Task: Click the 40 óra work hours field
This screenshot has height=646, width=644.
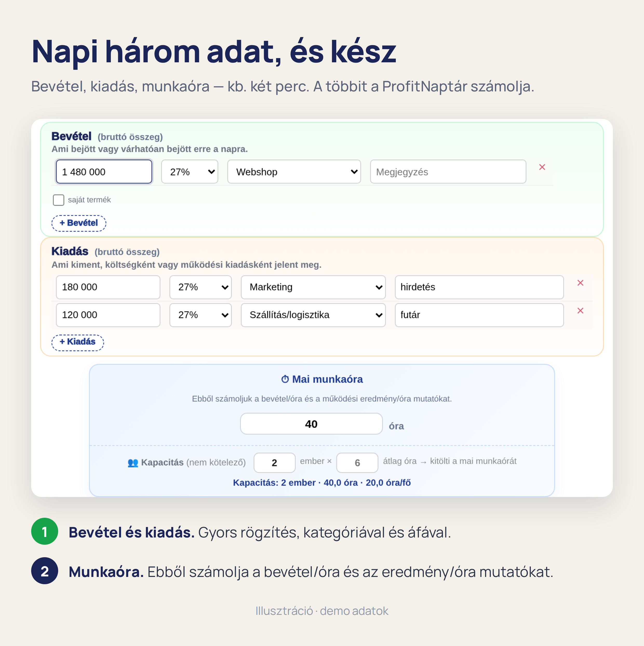Action: 311,424
